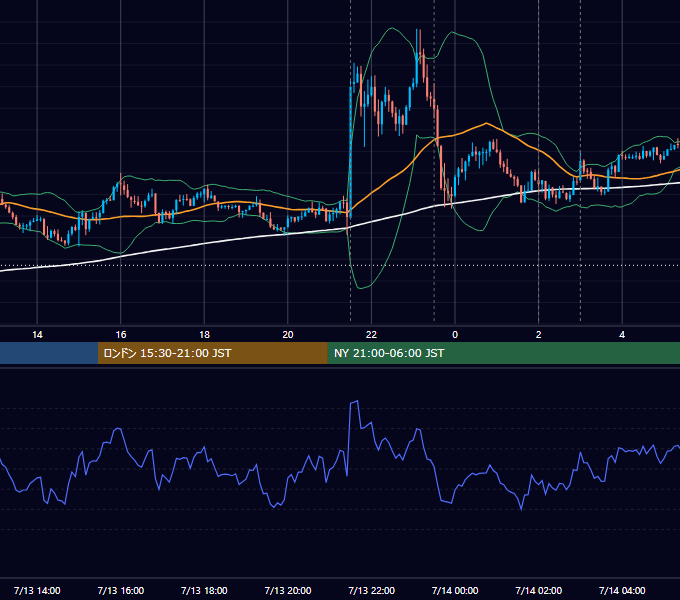Click the 7/13 14:00 date label
Screen dimensions: 680x600
(x=37, y=590)
